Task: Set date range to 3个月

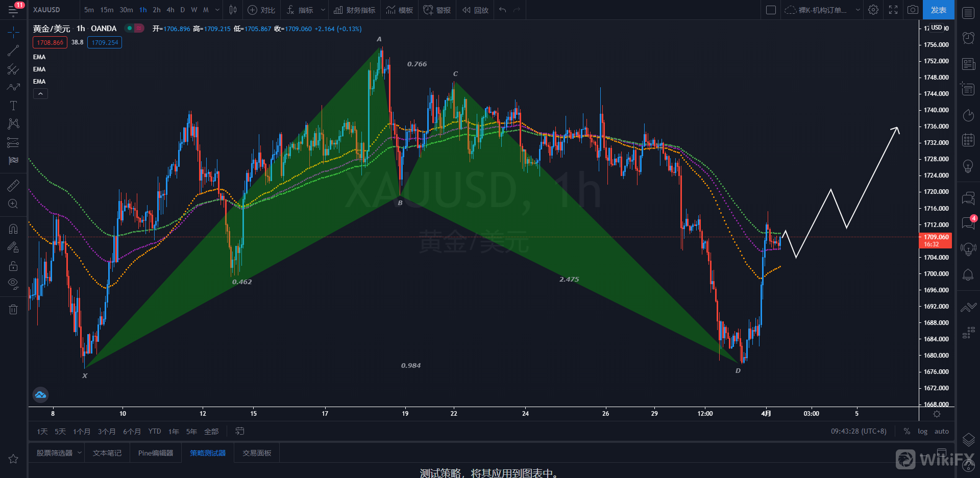Action: [107, 432]
